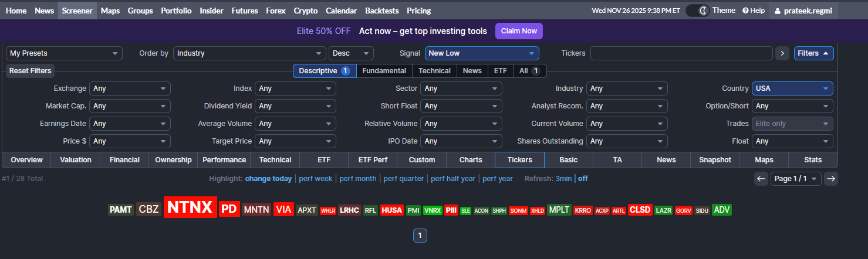Viewport: 868px width, 259px height.
Task: Open the Option/Short filter dropdown
Action: click(x=792, y=106)
